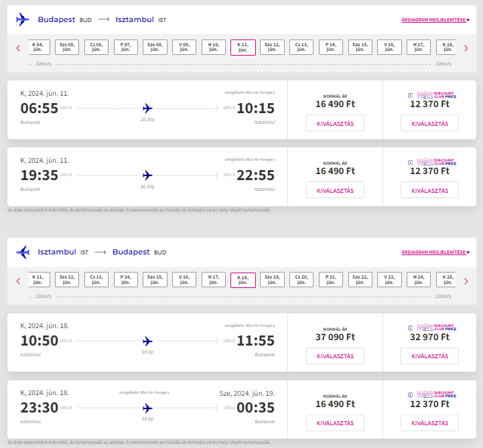Expand return 'Árdiagram megjelenítése' price chart

point(435,252)
